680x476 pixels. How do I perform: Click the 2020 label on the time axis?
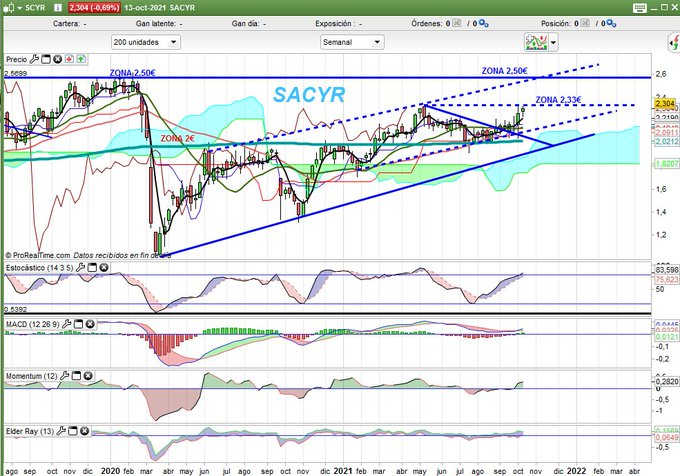(x=110, y=471)
